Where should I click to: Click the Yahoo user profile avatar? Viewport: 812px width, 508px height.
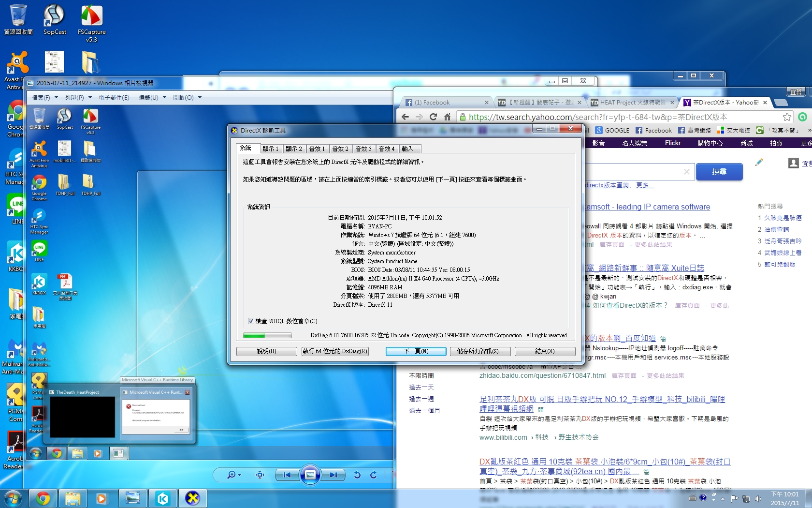pyautogui.click(x=793, y=163)
